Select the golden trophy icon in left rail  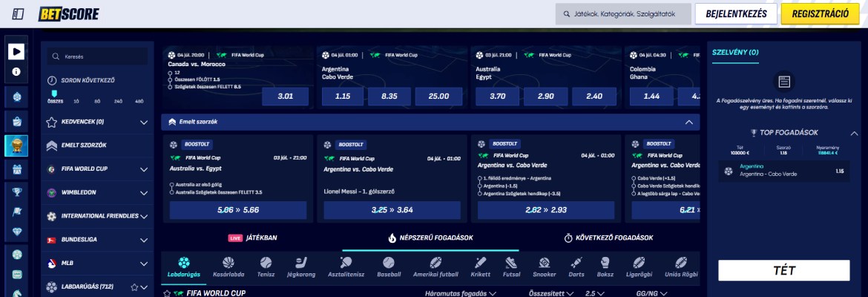click(16, 146)
